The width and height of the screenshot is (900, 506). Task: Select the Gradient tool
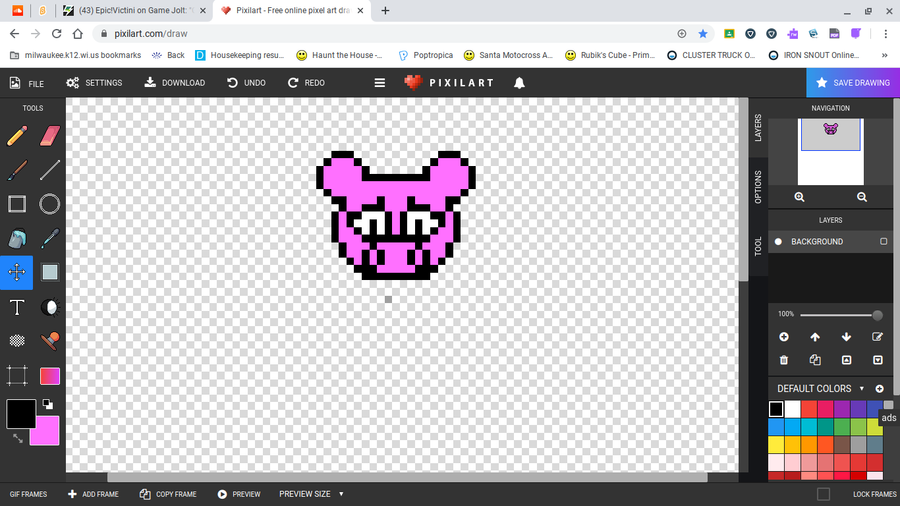tap(50, 376)
